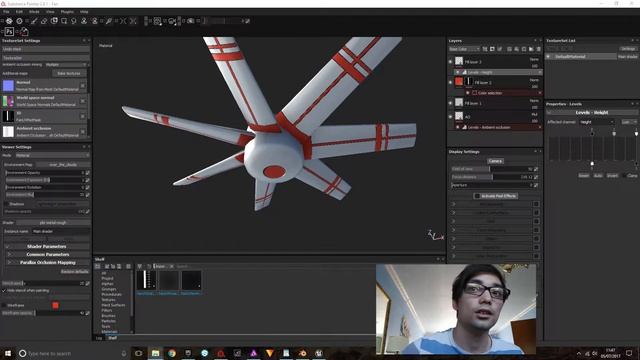This screenshot has height=360, width=640.
Task: Toggle visibility of Fill layer 2
Action: (451, 82)
